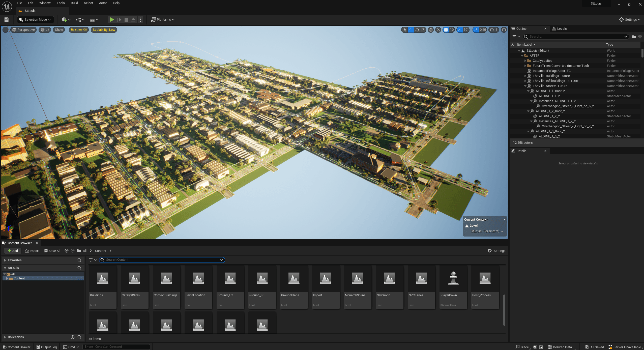Toggle grid snapping in viewport

tap(446, 30)
